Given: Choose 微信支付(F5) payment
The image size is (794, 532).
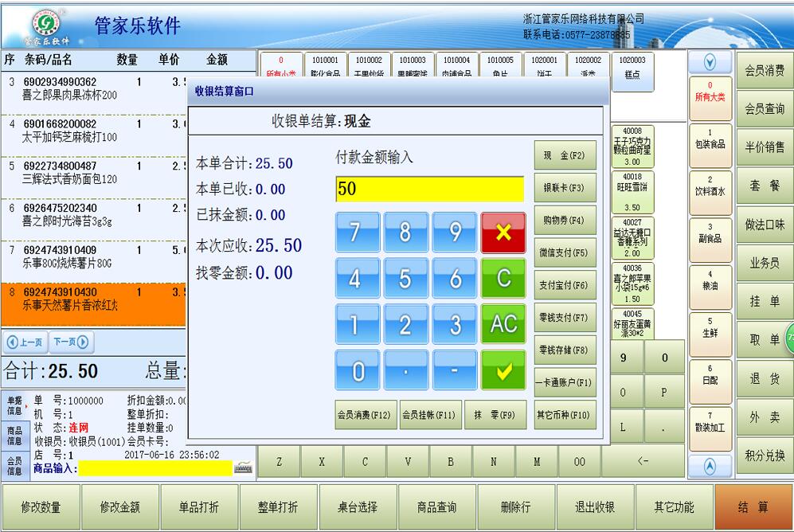Looking at the screenshot, I should pos(565,252).
